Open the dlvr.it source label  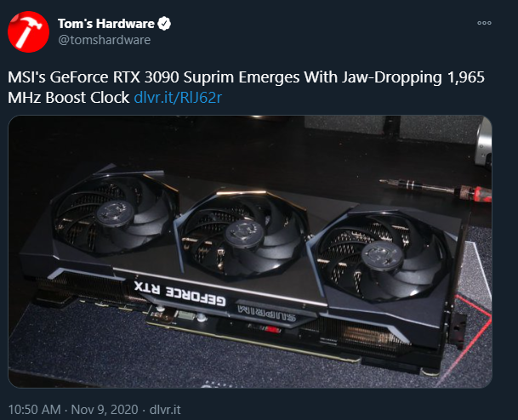click(165, 410)
